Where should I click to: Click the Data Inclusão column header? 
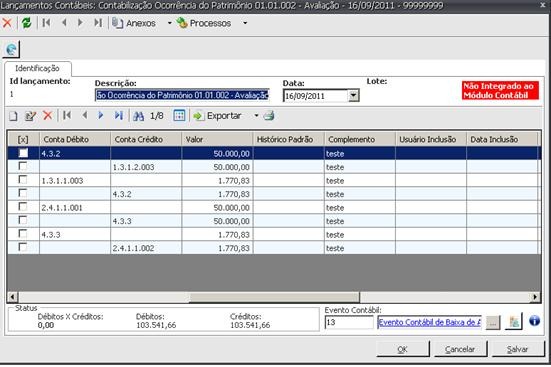click(502, 140)
